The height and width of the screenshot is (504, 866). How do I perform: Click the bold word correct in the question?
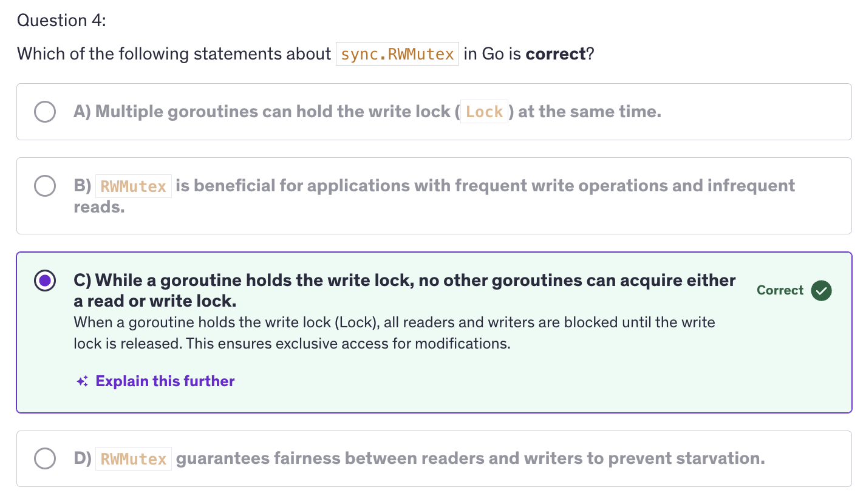556,54
